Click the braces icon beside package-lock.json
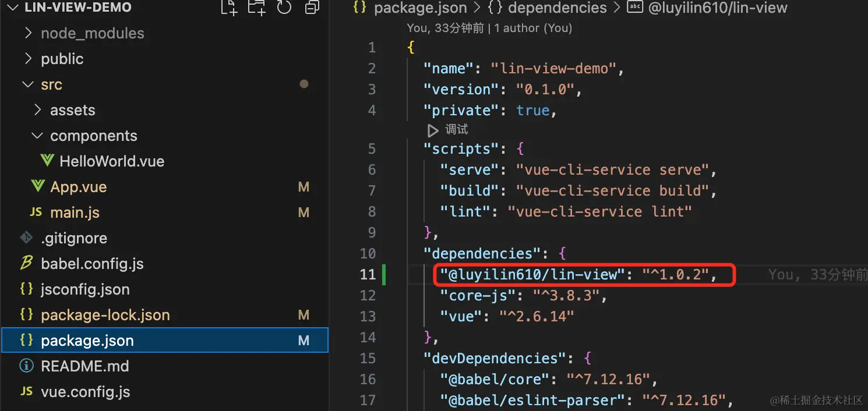This screenshot has width=868, height=411. [x=26, y=314]
